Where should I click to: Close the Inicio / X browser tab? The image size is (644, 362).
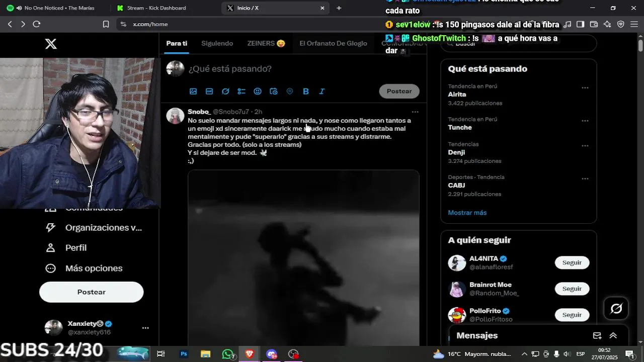click(323, 8)
